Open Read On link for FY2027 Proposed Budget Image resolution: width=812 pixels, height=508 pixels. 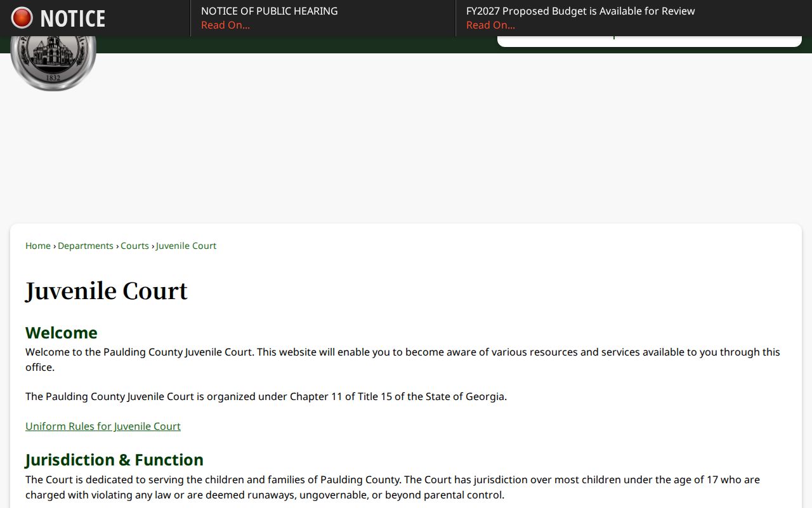click(490, 25)
